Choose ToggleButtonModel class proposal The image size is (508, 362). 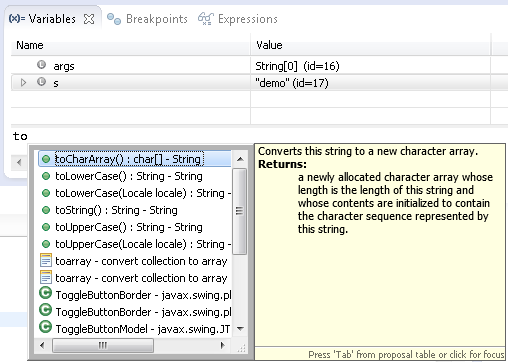click(135, 329)
